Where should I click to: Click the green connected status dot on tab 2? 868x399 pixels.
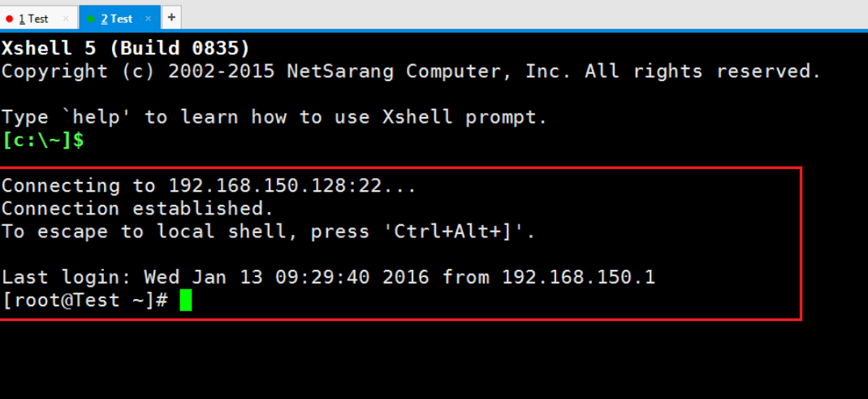(91, 19)
